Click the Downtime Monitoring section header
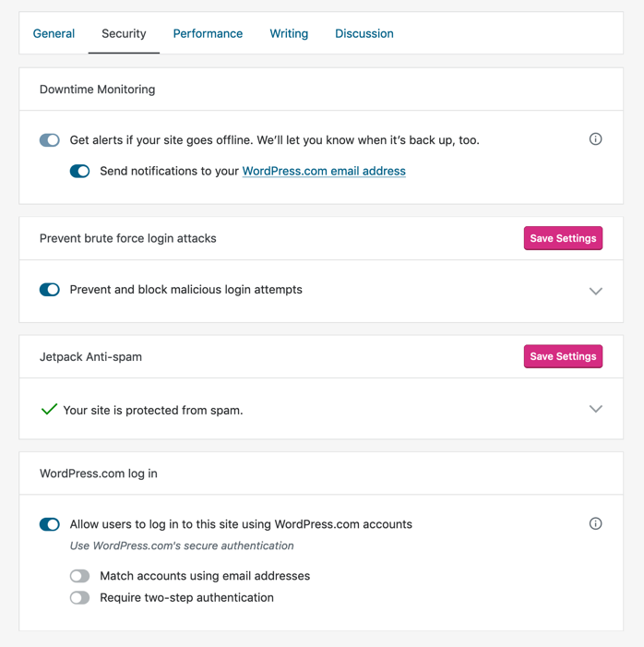This screenshot has width=644, height=647. [x=97, y=90]
